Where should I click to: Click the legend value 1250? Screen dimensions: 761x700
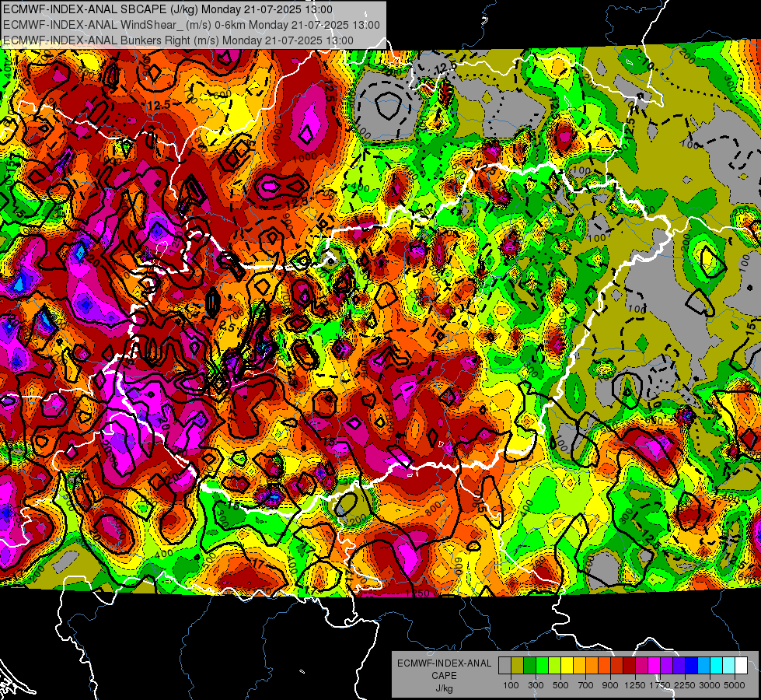pyautogui.click(x=635, y=685)
